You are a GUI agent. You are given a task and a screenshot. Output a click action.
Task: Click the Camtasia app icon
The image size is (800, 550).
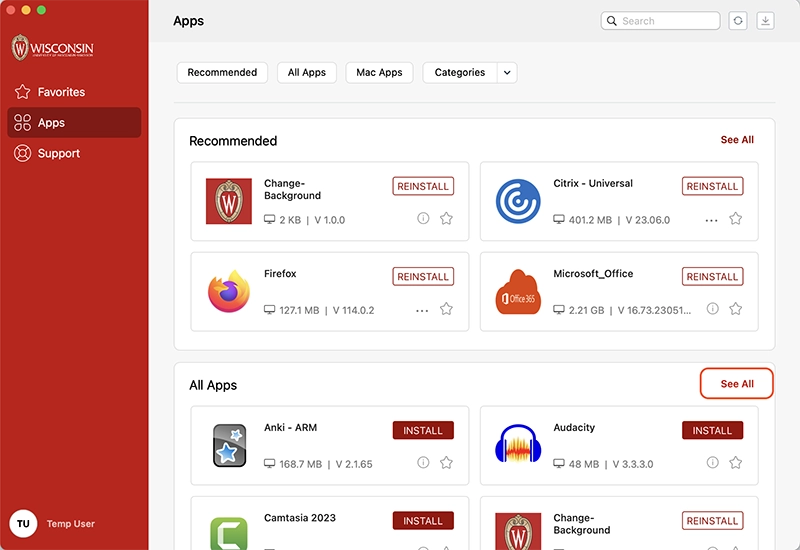(229, 533)
